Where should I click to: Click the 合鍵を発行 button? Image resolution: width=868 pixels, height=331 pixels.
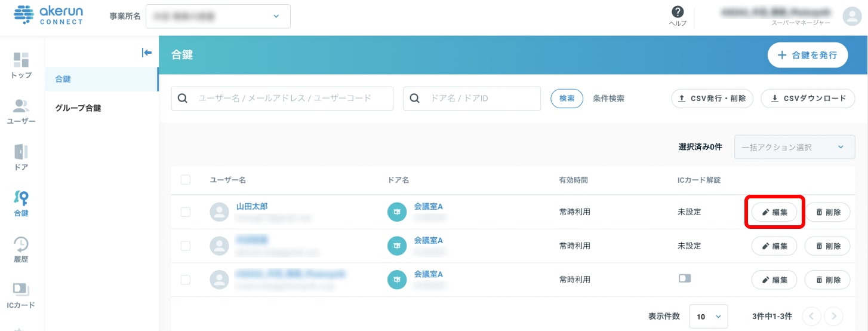(807, 56)
